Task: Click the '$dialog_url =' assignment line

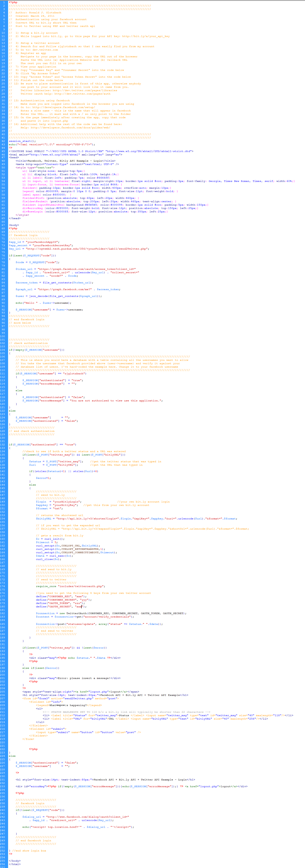Action: (76, 817)
